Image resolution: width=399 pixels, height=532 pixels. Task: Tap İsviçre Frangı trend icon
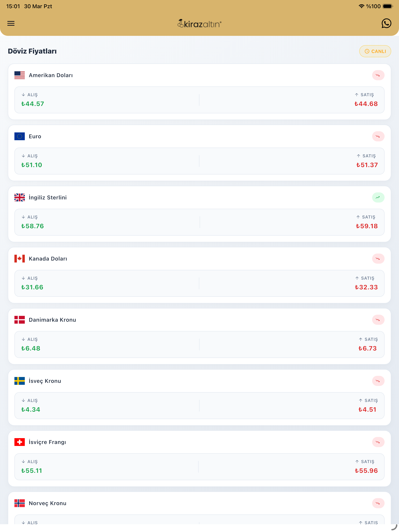(x=378, y=442)
